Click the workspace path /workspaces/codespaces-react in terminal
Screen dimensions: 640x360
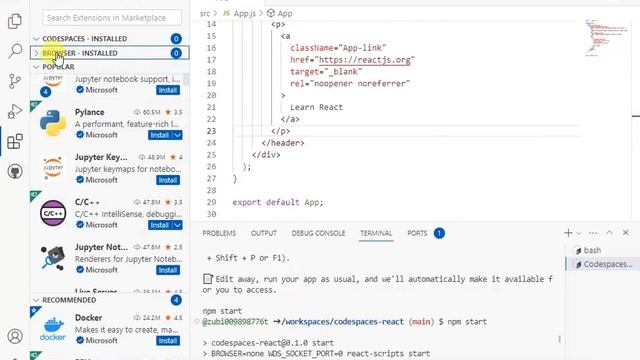342,322
